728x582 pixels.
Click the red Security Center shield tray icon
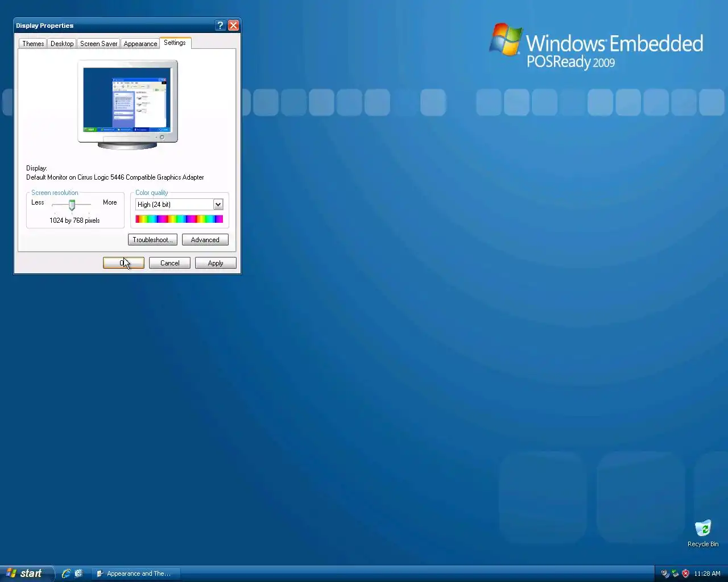tap(685, 573)
